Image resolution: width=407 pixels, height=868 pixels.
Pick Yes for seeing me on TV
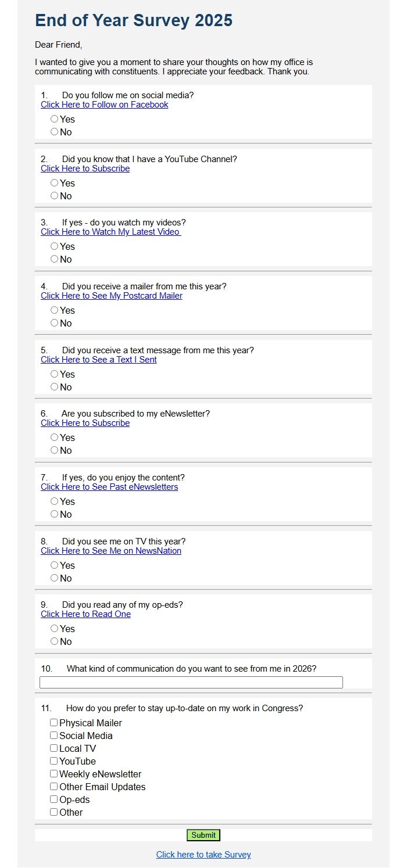[x=55, y=565]
